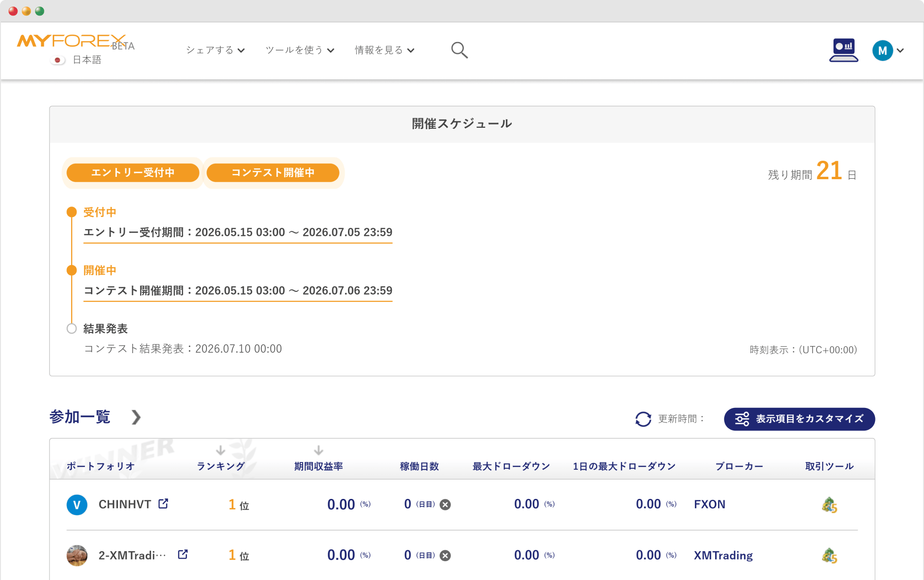Click the ブローカー column header
The height and width of the screenshot is (580, 924).
739,466
